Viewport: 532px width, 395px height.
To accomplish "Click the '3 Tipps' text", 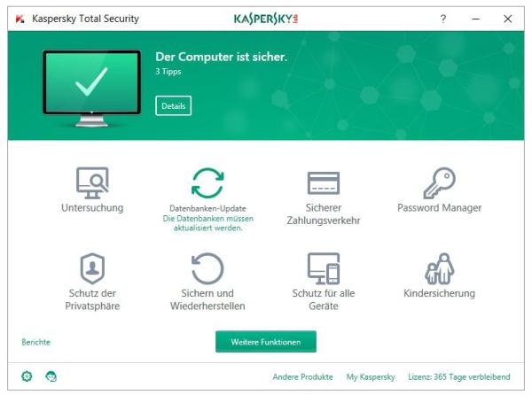I will [x=168, y=72].
